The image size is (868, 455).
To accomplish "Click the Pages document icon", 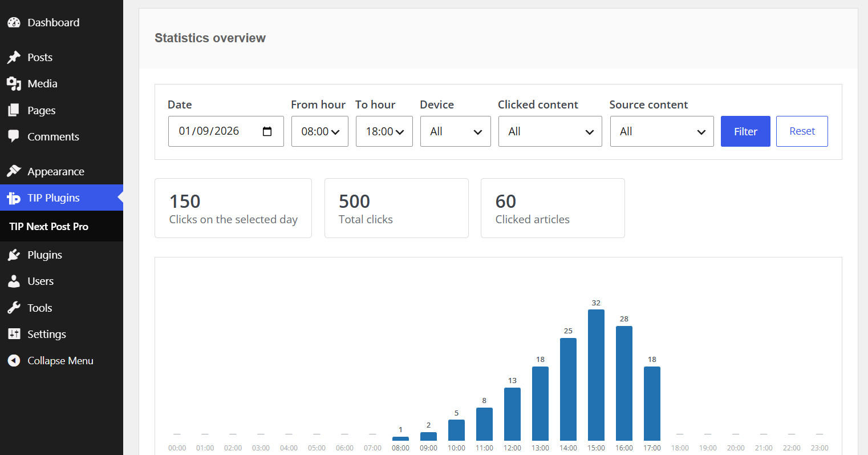I will (14, 110).
